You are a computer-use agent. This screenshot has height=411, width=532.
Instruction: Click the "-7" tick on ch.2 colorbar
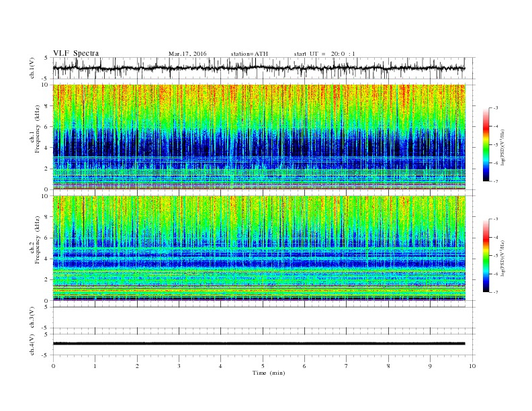coord(496,292)
